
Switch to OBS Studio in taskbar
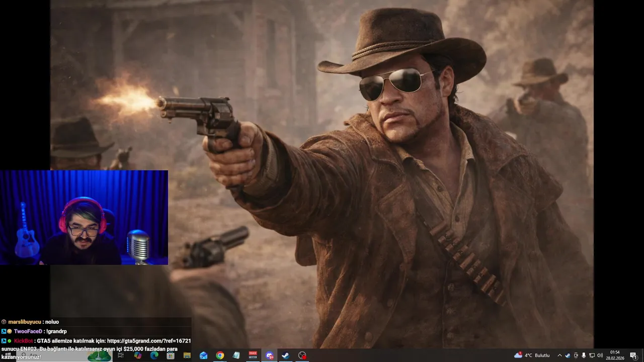[302, 355]
